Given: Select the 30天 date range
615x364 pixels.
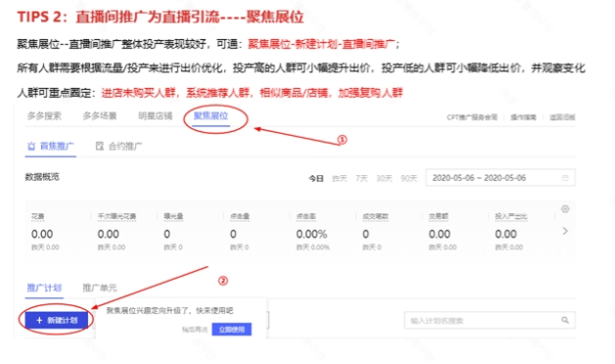Looking at the screenshot, I should point(384,179).
